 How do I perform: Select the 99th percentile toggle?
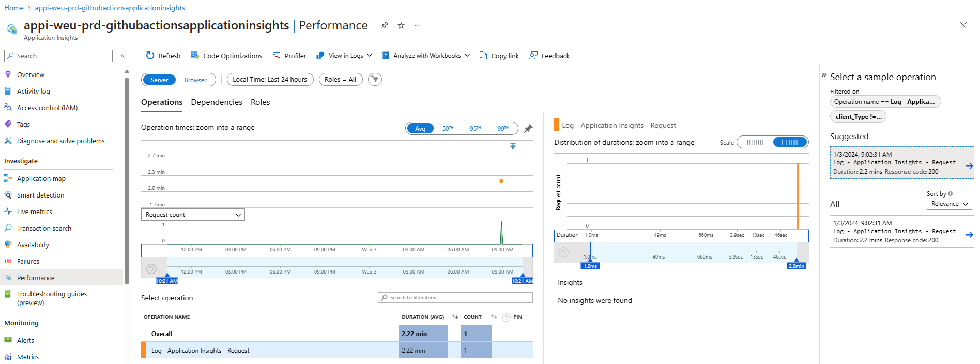[x=503, y=128]
